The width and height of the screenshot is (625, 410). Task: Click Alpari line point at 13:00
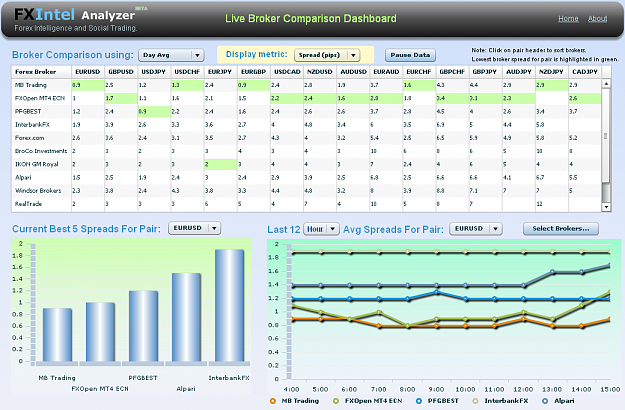(552, 272)
